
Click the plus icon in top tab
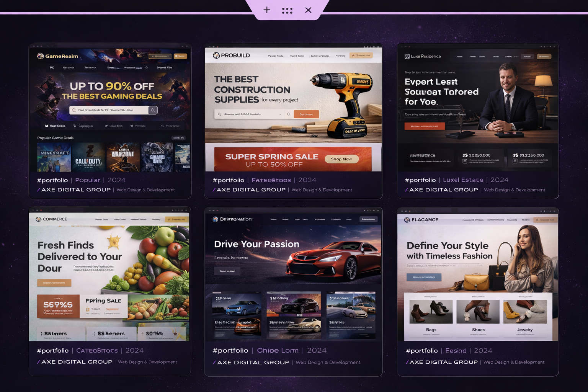coord(267,10)
